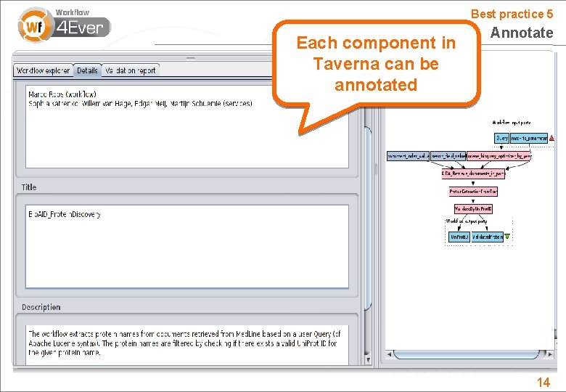Select the document_index_value node

click(408, 156)
